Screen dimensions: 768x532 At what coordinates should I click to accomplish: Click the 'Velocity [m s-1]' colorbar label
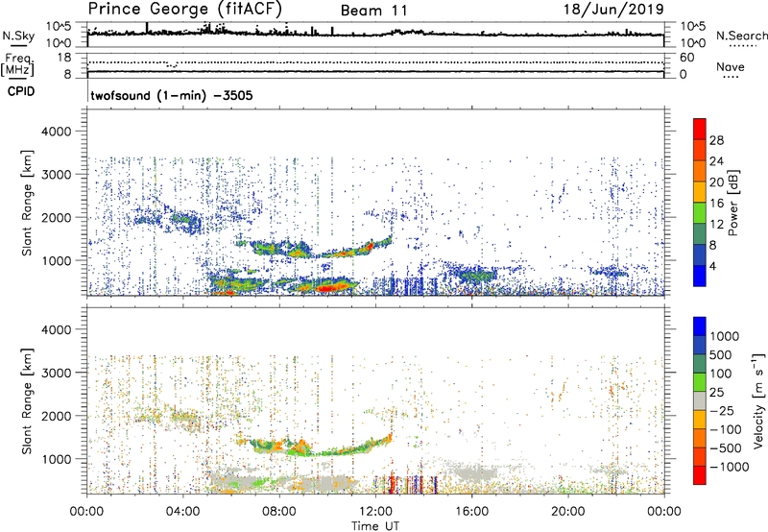[758, 400]
